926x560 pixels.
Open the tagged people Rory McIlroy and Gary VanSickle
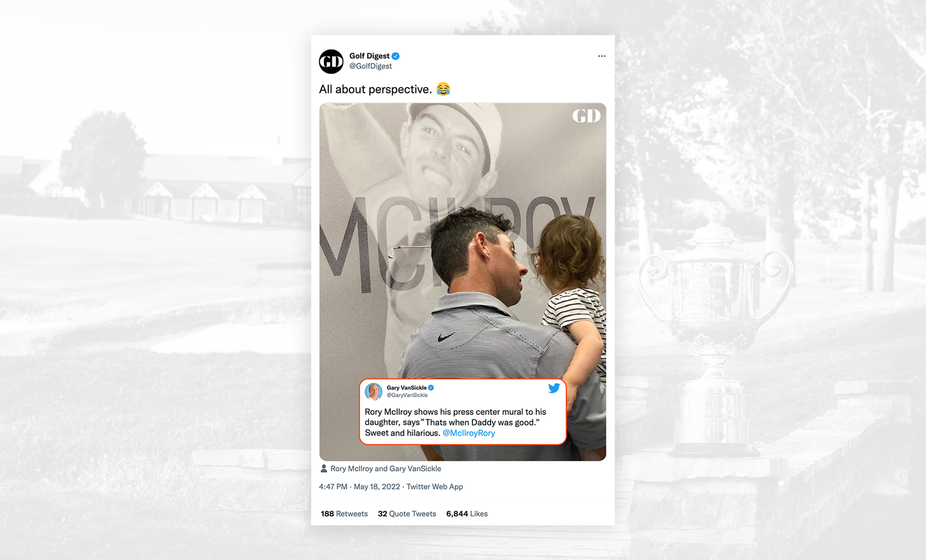385,468
